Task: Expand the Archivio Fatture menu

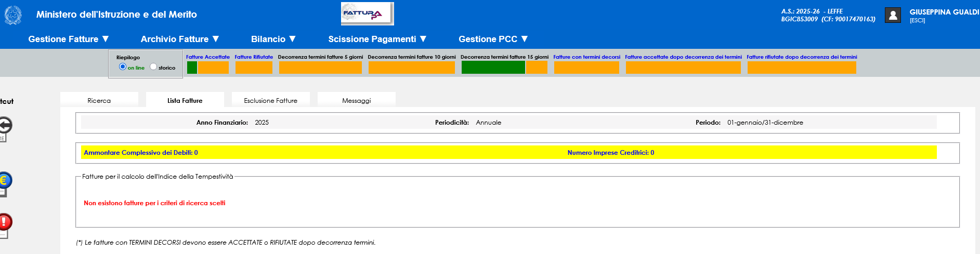Action: (x=180, y=39)
